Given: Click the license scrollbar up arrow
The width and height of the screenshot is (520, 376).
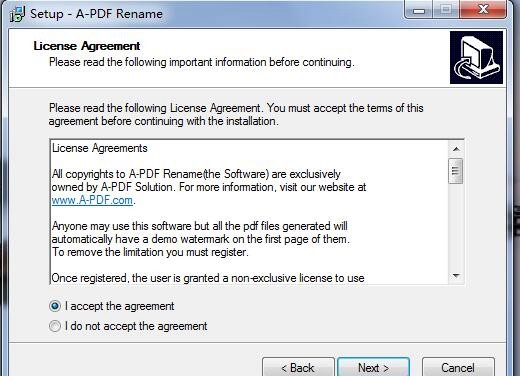Looking at the screenshot, I should point(456,149).
